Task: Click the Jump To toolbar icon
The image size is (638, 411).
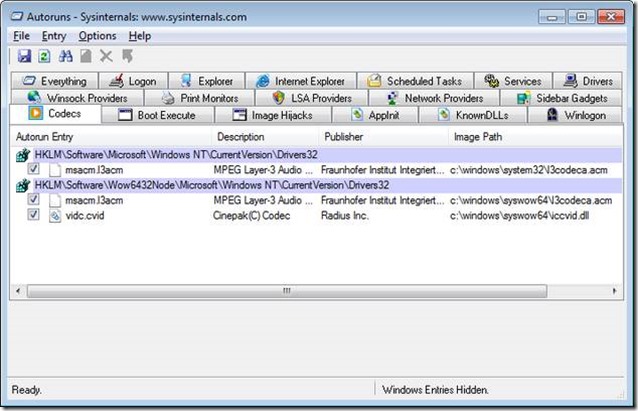Action: (x=127, y=56)
